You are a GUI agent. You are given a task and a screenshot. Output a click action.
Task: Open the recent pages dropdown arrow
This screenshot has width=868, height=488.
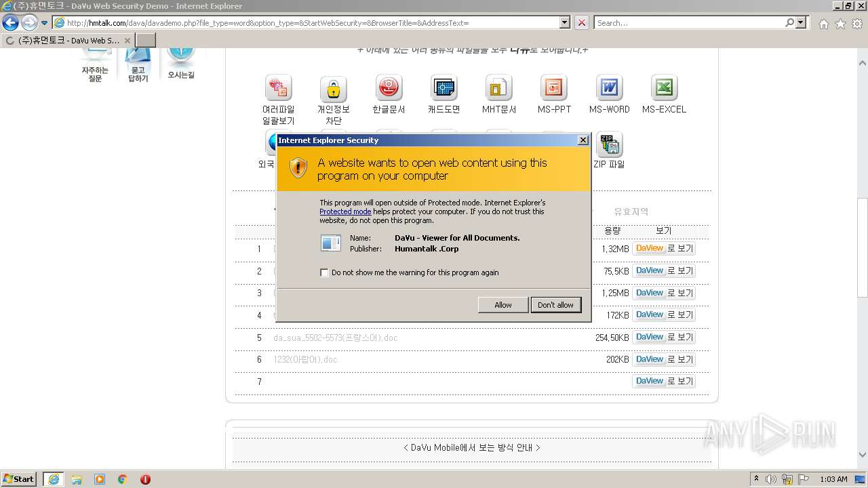(44, 23)
